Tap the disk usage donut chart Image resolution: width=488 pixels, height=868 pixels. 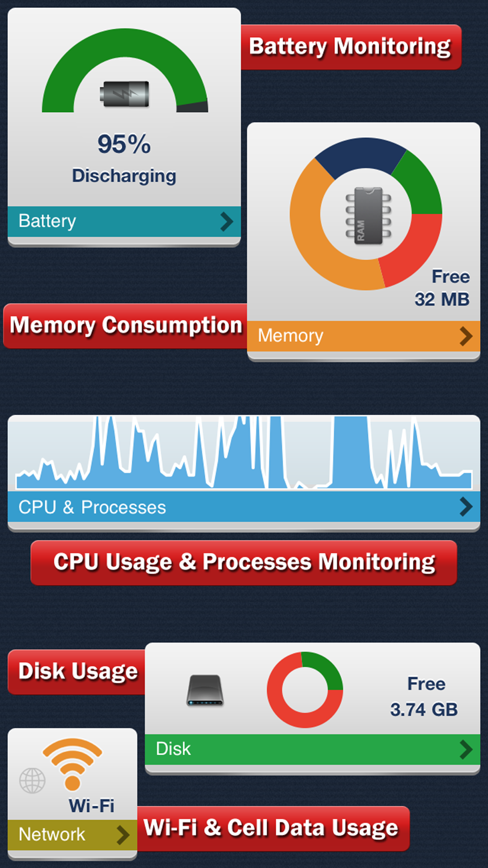(305, 689)
